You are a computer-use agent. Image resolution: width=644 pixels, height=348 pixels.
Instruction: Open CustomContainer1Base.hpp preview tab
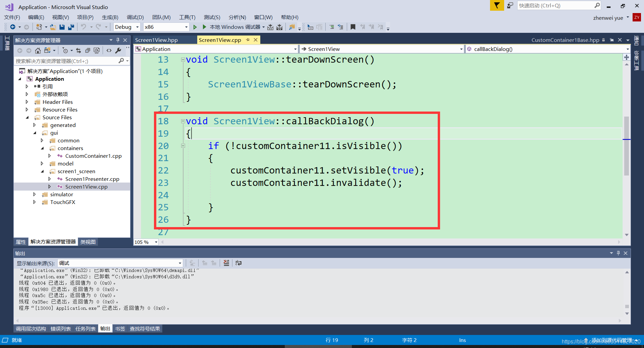[x=565, y=40]
